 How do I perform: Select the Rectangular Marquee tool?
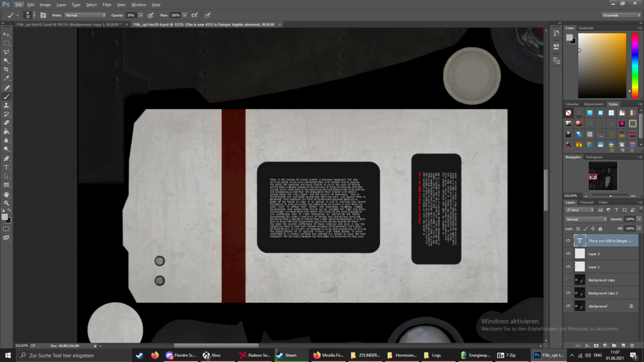6,43
